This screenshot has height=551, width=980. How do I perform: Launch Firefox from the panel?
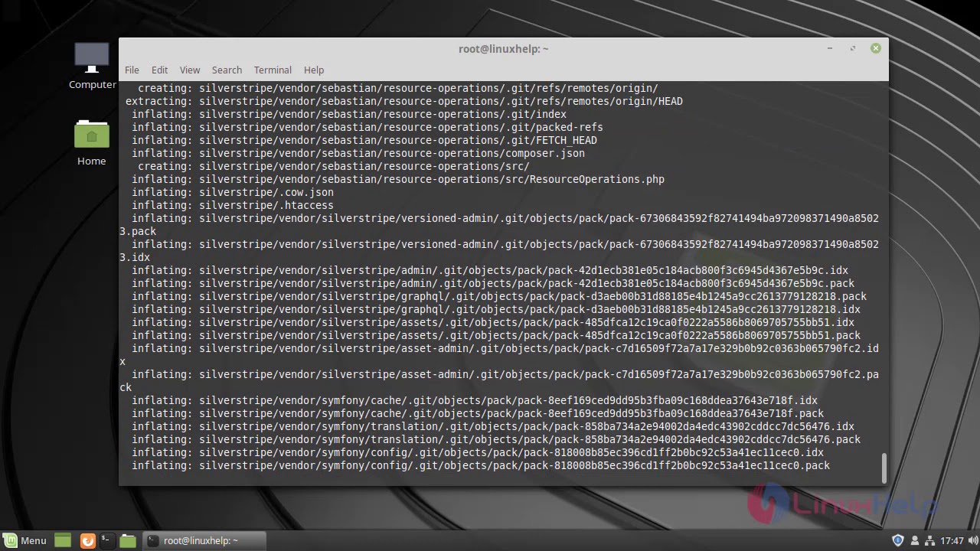pos(87,540)
